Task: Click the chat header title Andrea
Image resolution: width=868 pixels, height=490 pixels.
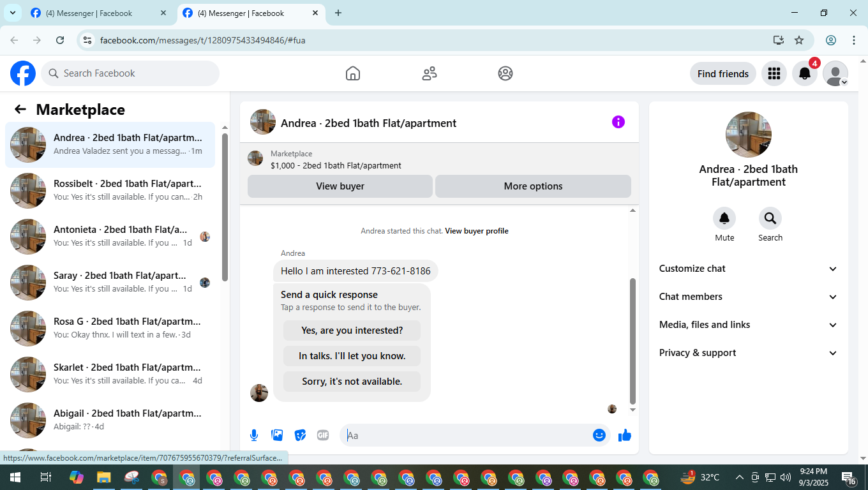Action: tap(368, 123)
